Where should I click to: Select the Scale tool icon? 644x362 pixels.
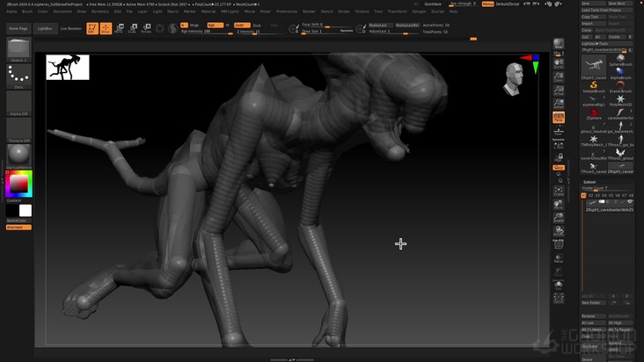click(133, 28)
